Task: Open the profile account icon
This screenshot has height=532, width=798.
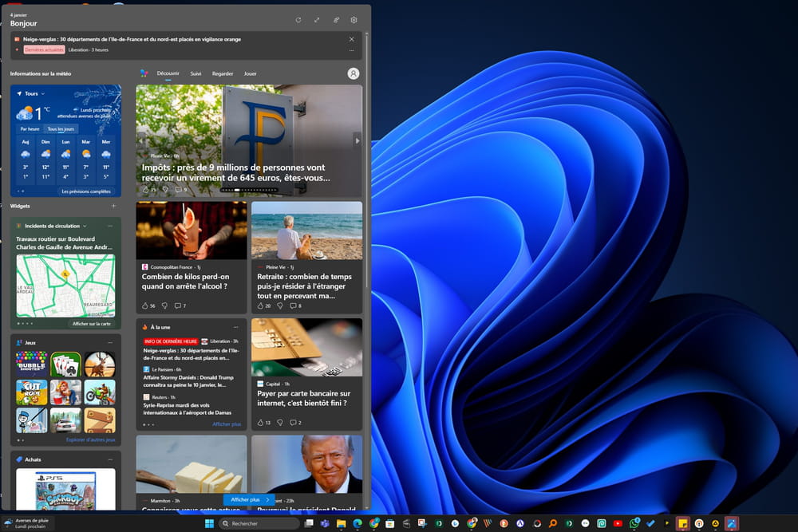Action: 354,73
